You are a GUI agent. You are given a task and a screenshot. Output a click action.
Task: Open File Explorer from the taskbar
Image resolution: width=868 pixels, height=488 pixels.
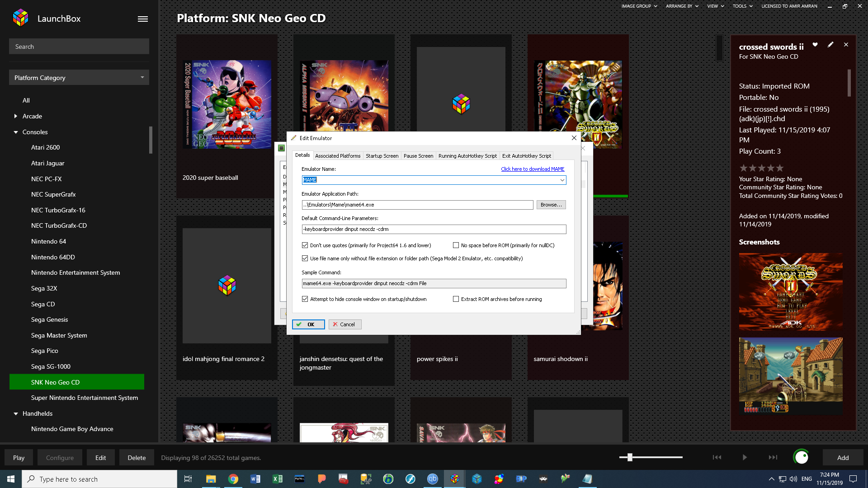(211, 479)
